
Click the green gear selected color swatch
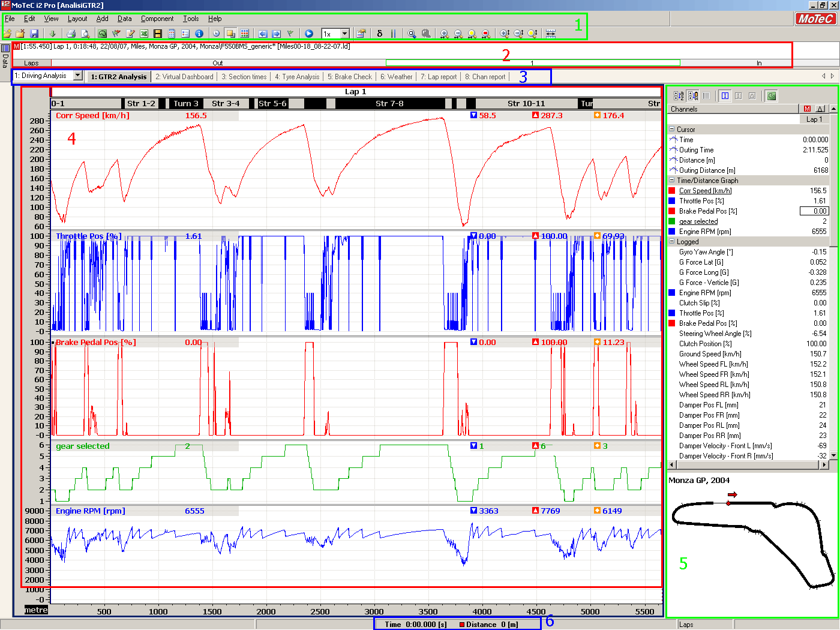(x=672, y=221)
